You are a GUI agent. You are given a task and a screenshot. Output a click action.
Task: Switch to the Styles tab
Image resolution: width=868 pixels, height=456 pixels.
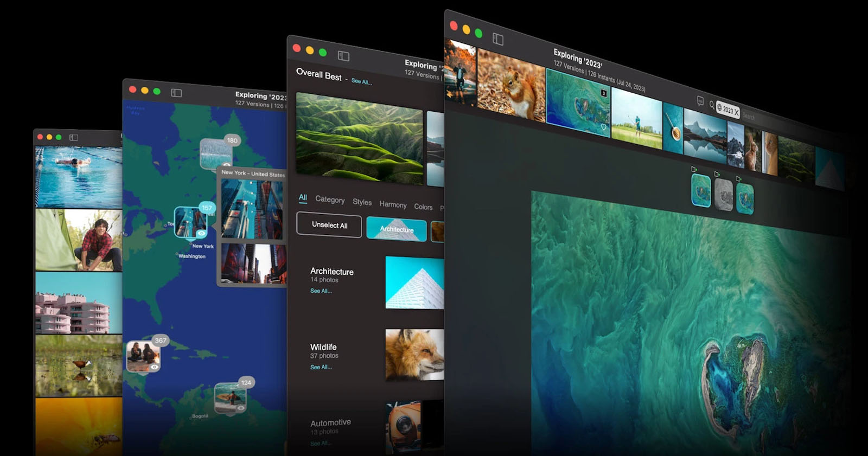click(x=362, y=202)
